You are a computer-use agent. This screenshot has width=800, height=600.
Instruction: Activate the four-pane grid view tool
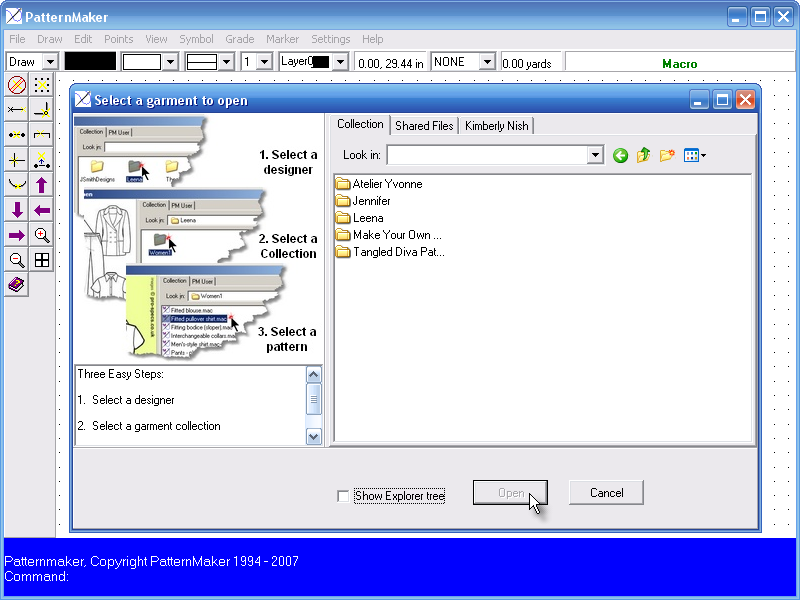click(x=40, y=259)
